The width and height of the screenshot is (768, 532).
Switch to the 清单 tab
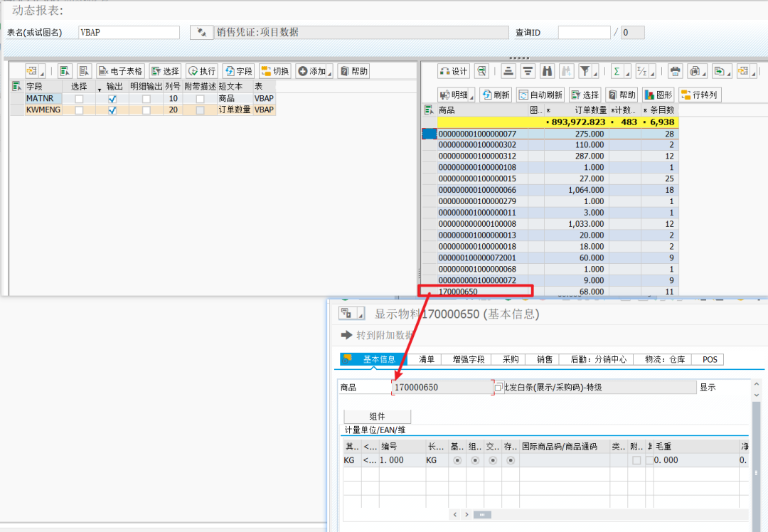point(426,359)
